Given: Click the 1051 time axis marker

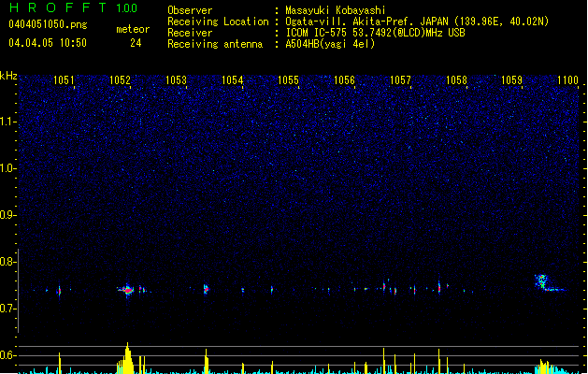Looking at the screenshot, I should (x=64, y=79).
